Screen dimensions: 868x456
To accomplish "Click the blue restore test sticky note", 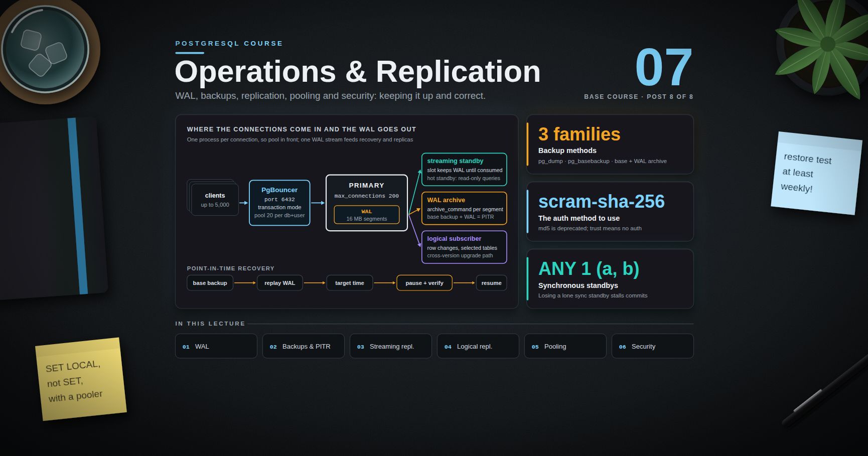I will tap(816, 173).
